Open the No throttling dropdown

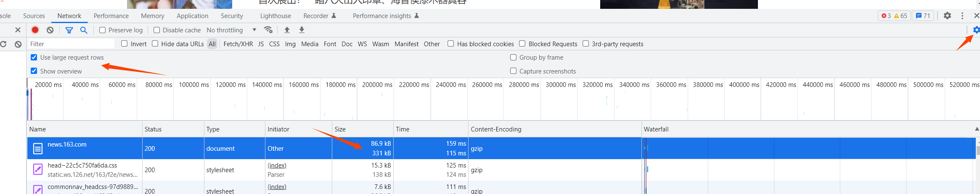point(231,30)
